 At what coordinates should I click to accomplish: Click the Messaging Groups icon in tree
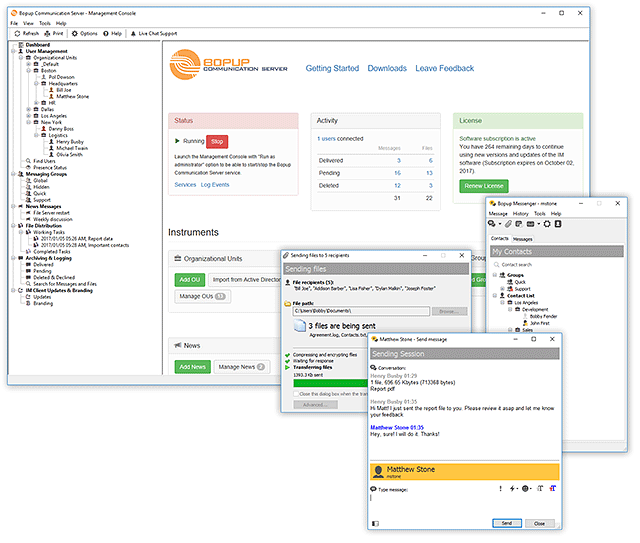click(x=21, y=174)
